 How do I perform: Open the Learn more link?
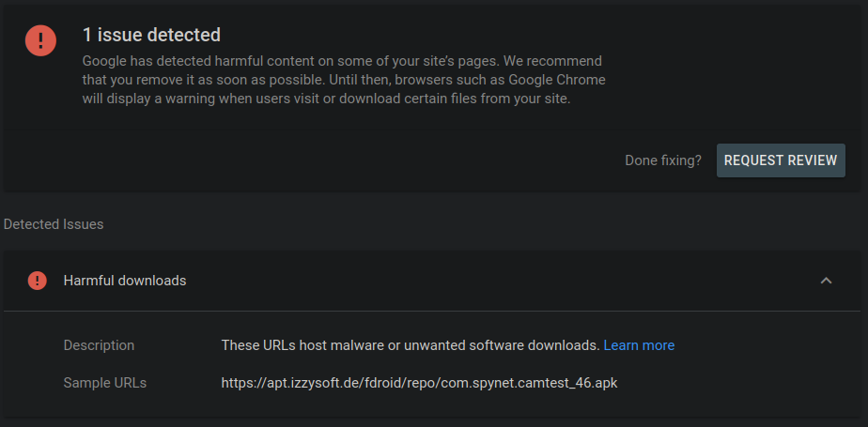click(639, 345)
